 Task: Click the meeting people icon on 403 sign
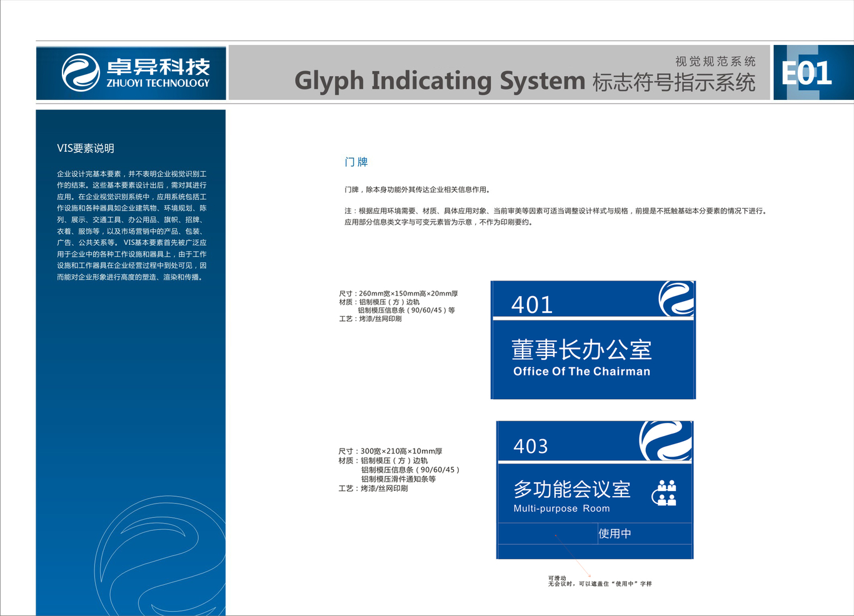(x=665, y=492)
